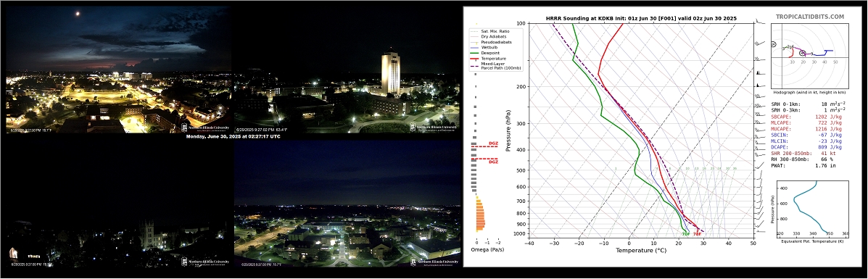Click the Monday, June 30, 2025 UTC timestamp
This screenshot has height=279, width=868.
[x=233, y=136]
